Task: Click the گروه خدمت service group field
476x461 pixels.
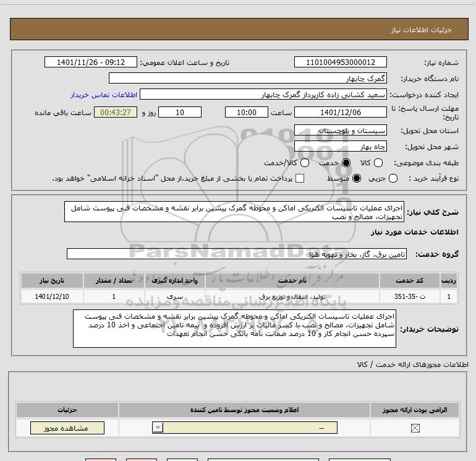Action: pyautogui.click(x=237, y=254)
